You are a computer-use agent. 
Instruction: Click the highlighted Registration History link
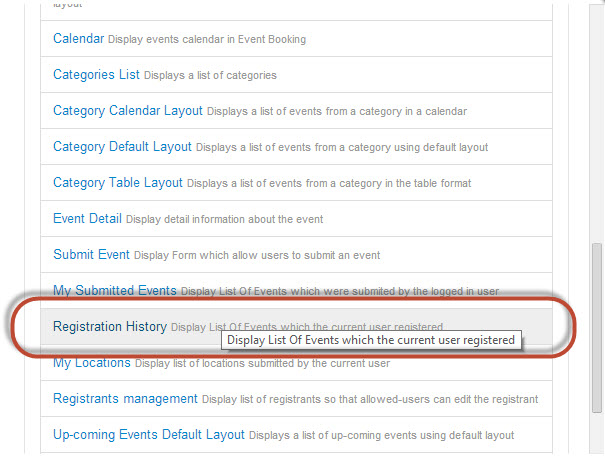click(109, 326)
